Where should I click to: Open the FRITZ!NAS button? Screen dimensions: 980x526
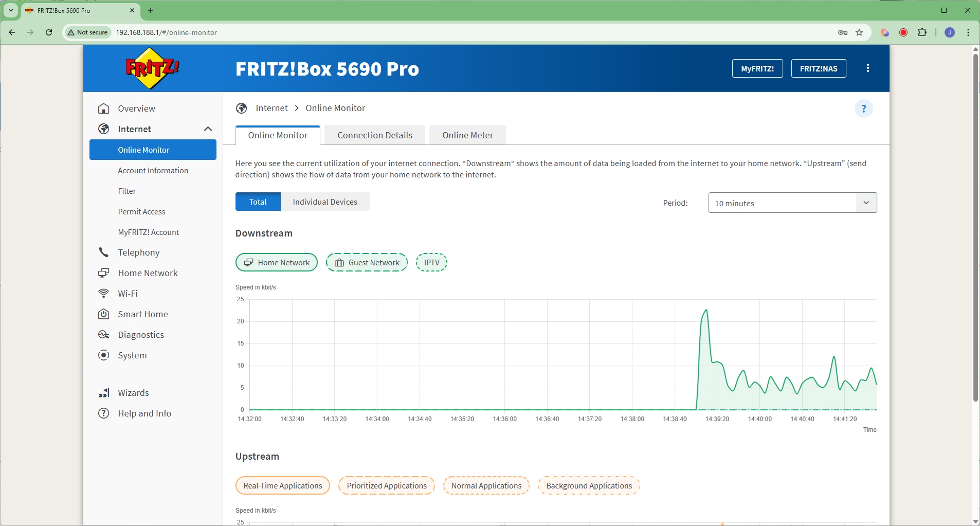point(818,68)
